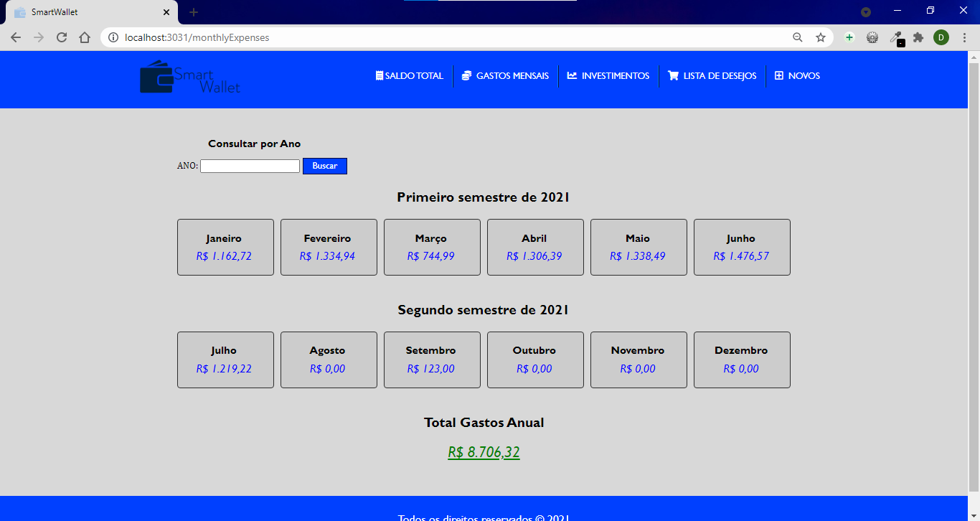The height and width of the screenshot is (521, 980).
Task: Click the scrollbar up arrow
Action: click(x=974, y=56)
